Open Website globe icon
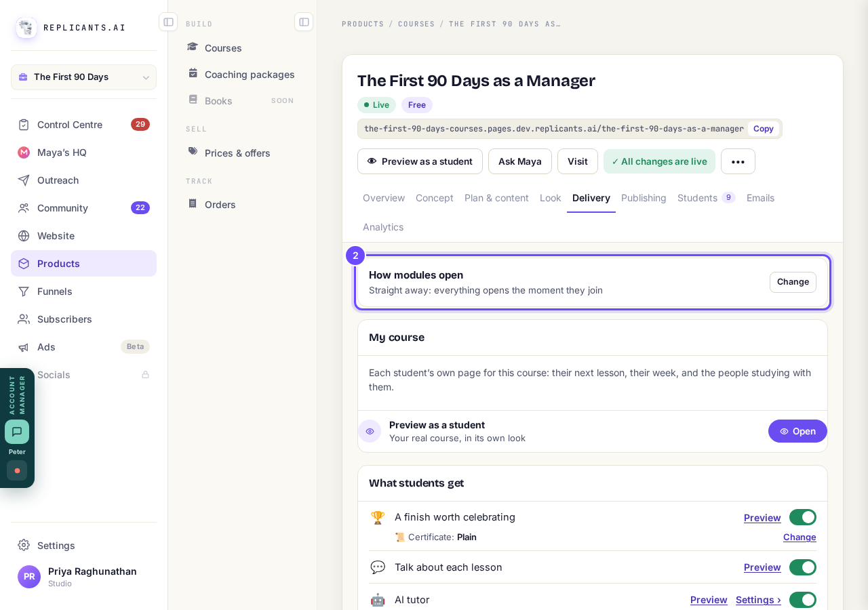The width and height of the screenshot is (868, 610). [24, 236]
